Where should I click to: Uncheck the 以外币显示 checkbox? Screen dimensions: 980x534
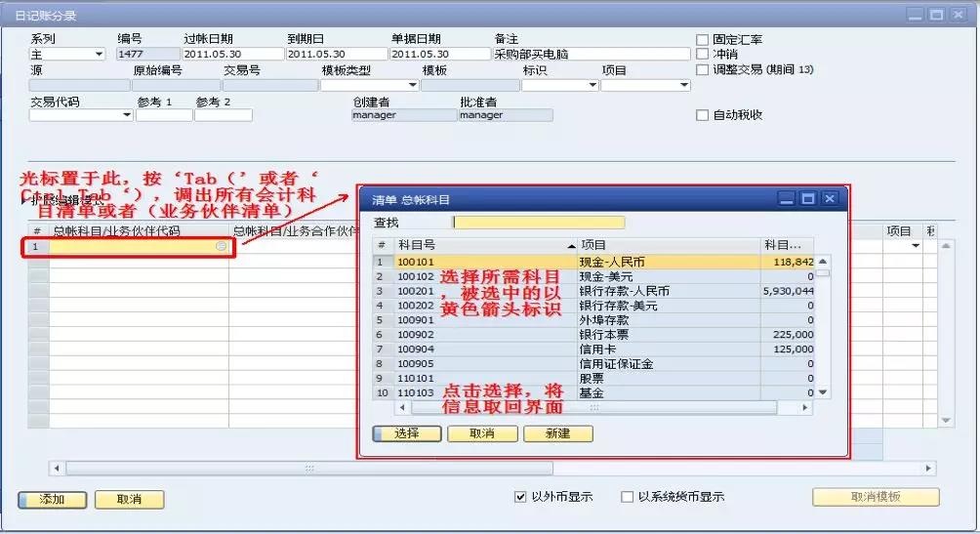[x=520, y=497]
